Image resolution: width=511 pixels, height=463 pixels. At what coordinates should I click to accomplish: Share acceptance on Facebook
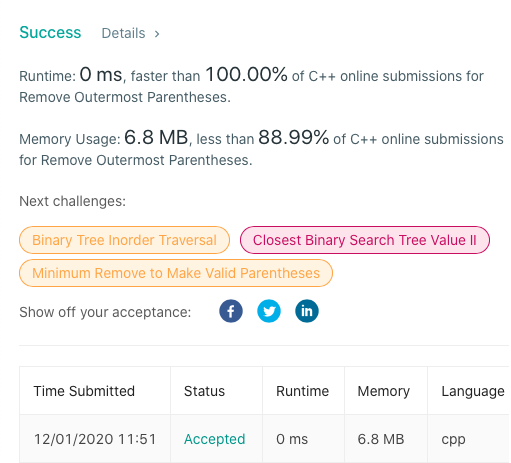pos(231,311)
